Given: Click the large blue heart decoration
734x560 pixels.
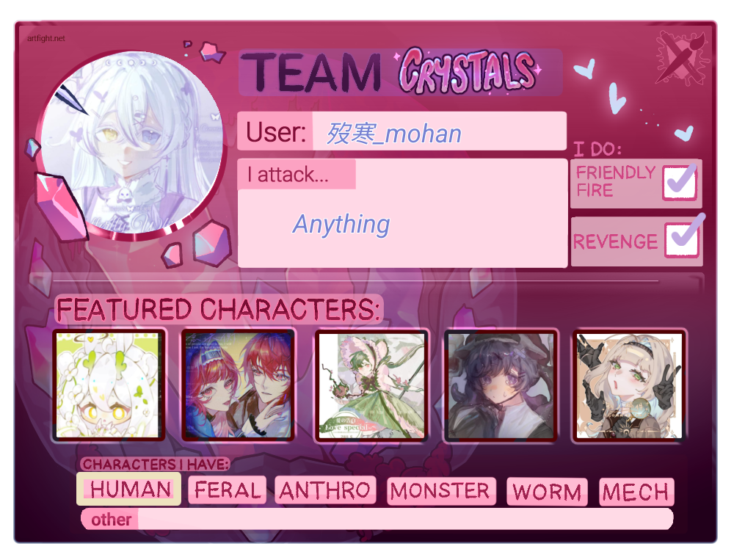Looking at the screenshot, I should (x=617, y=98).
